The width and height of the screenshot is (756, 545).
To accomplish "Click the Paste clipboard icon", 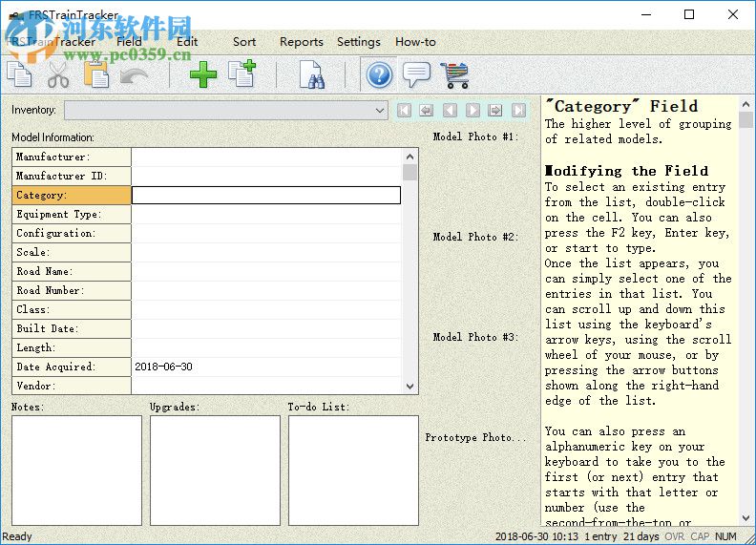I will click(96, 74).
